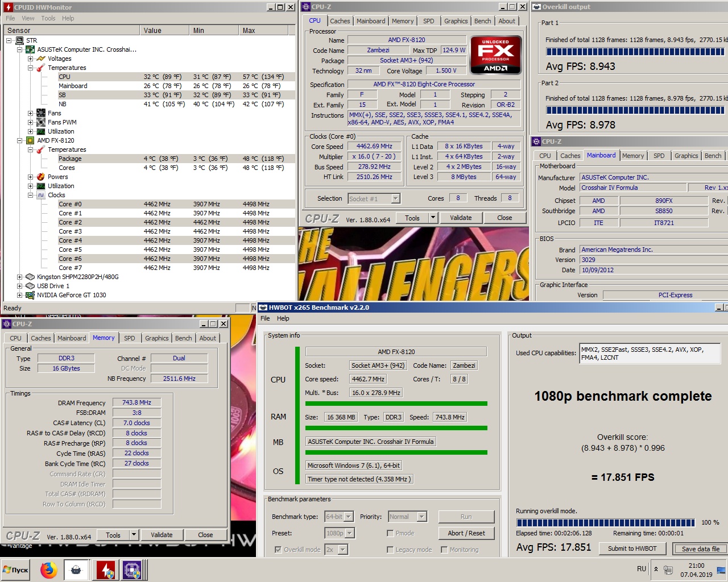The height and width of the screenshot is (582, 728).
Task: Switch to SPD tab in CPU-Z Memory window
Action: tap(130, 338)
